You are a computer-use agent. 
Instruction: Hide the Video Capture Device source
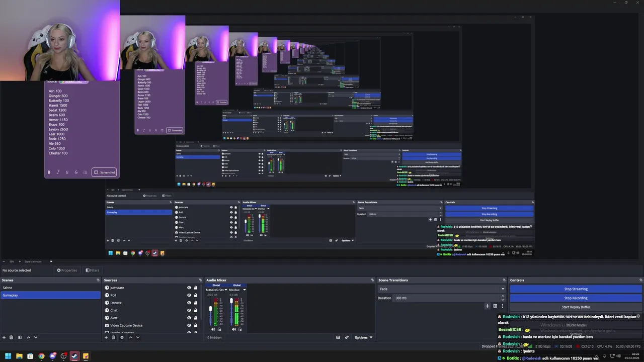tap(189, 325)
